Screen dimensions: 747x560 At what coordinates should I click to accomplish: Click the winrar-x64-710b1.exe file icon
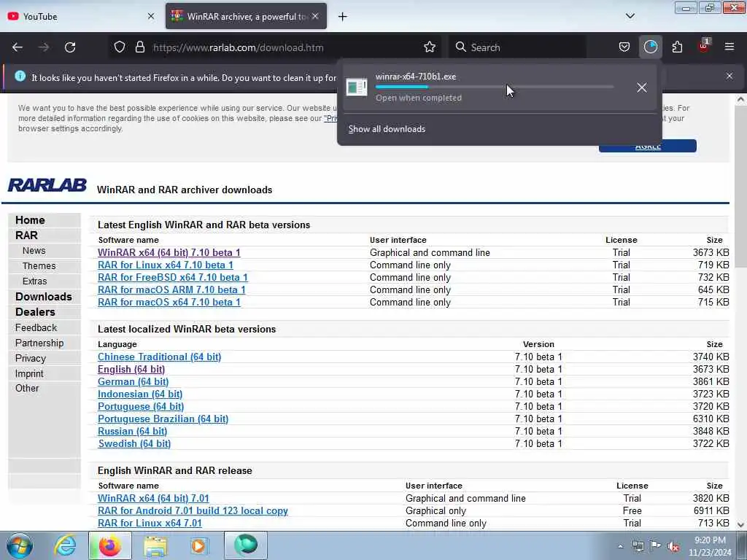coord(356,87)
